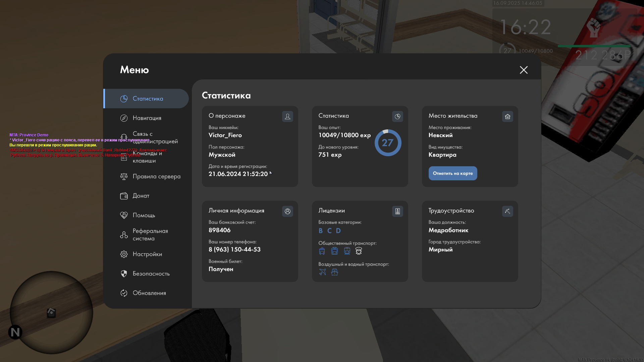Click the document icon in Лицензии card
Image resolution: width=644 pixels, height=362 pixels.
point(397,211)
